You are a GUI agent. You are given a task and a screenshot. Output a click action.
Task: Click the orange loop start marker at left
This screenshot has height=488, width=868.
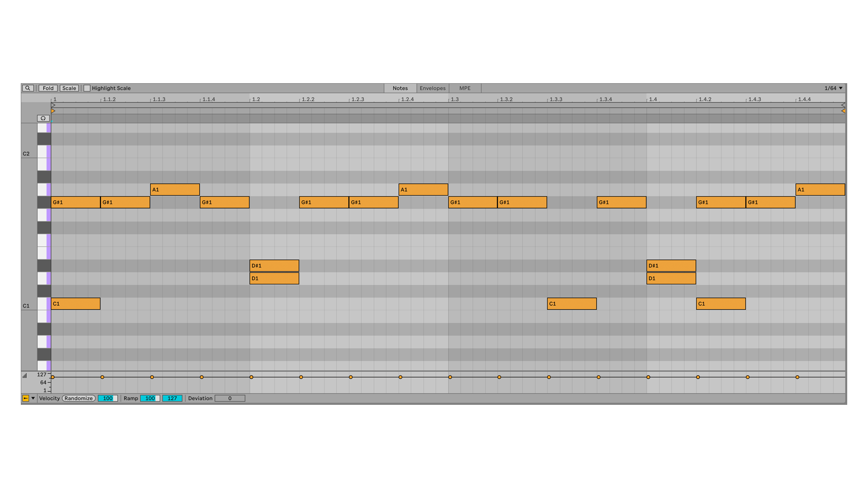click(x=53, y=111)
